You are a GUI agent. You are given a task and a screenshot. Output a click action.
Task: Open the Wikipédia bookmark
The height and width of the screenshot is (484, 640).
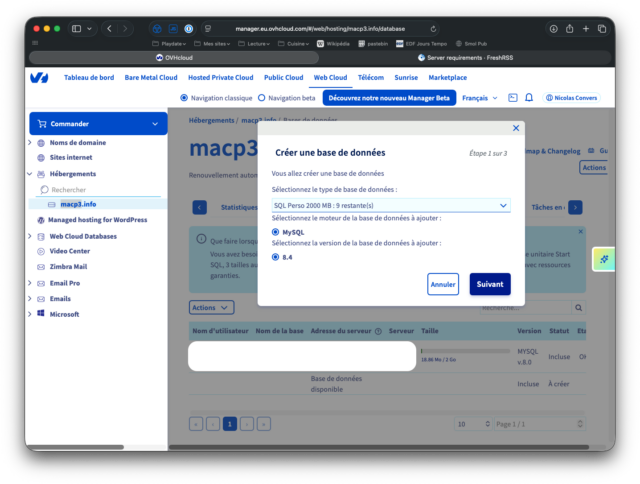coord(333,44)
